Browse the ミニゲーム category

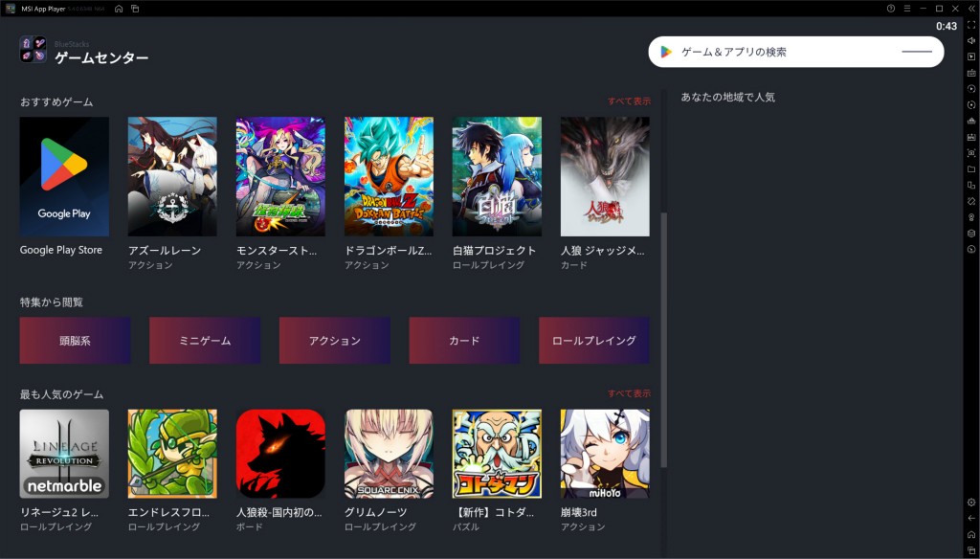click(x=205, y=341)
